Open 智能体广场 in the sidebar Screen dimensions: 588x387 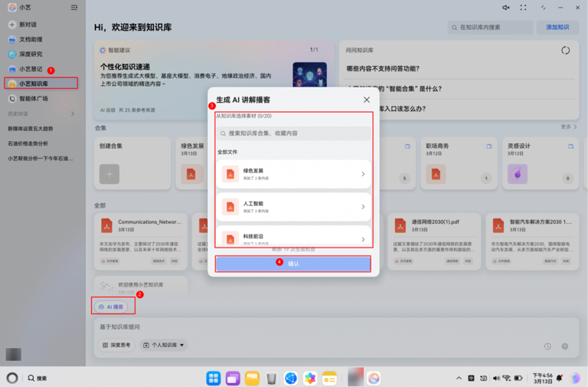point(28,99)
